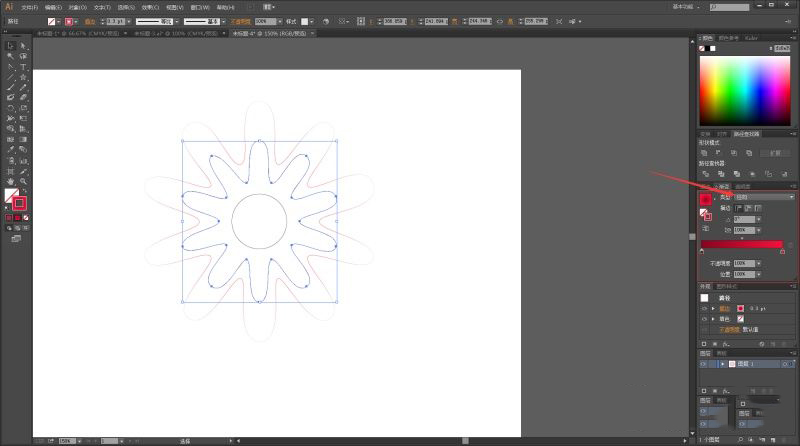The height and width of the screenshot is (446, 800).
Task: Select the Selection (black arrow) tool
Action: point(10,45)
